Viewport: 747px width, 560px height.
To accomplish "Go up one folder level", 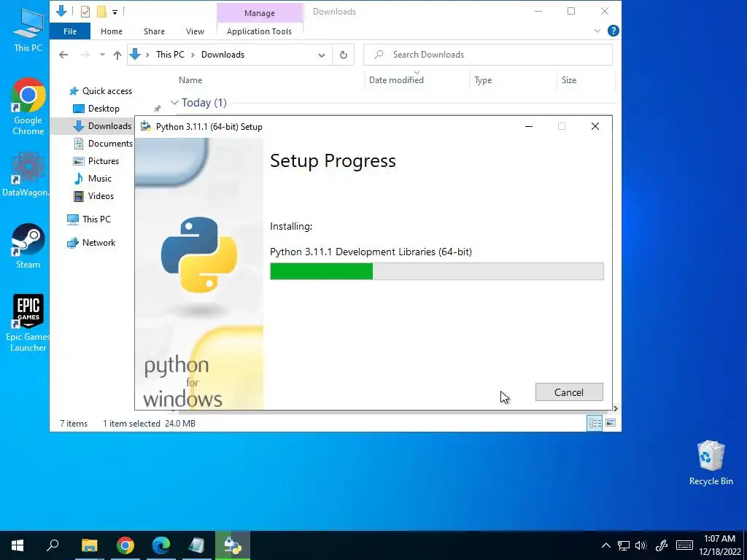I will pyautogui.click(x=117, y=55).
